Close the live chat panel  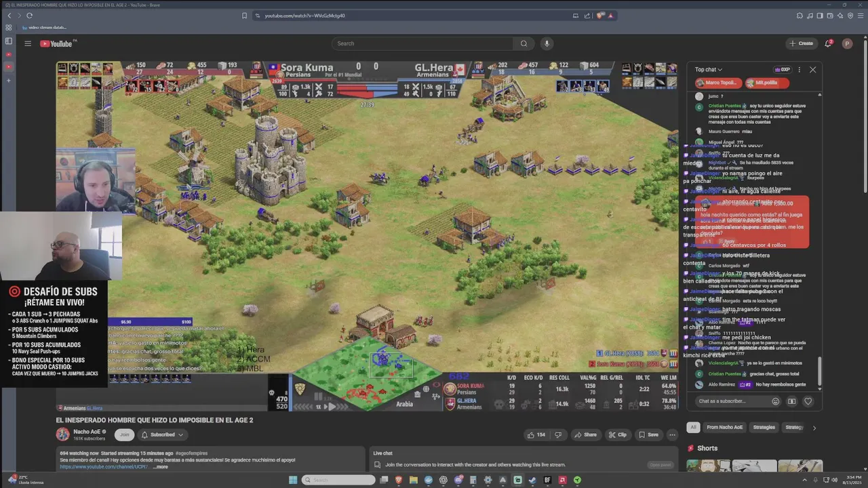(812, 69)
